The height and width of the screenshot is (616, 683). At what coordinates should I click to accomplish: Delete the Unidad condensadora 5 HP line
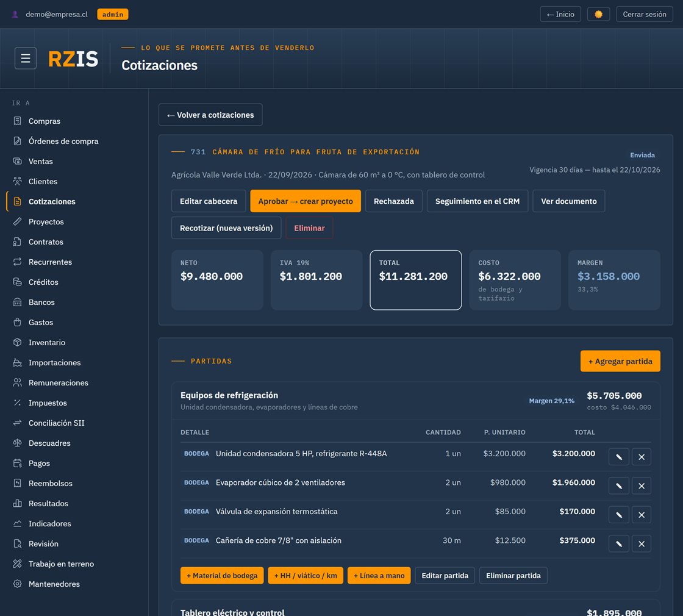[x=641, y=457]
